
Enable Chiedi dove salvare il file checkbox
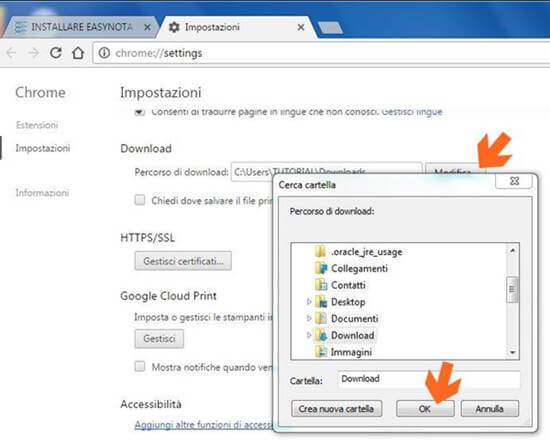[140, 200]
